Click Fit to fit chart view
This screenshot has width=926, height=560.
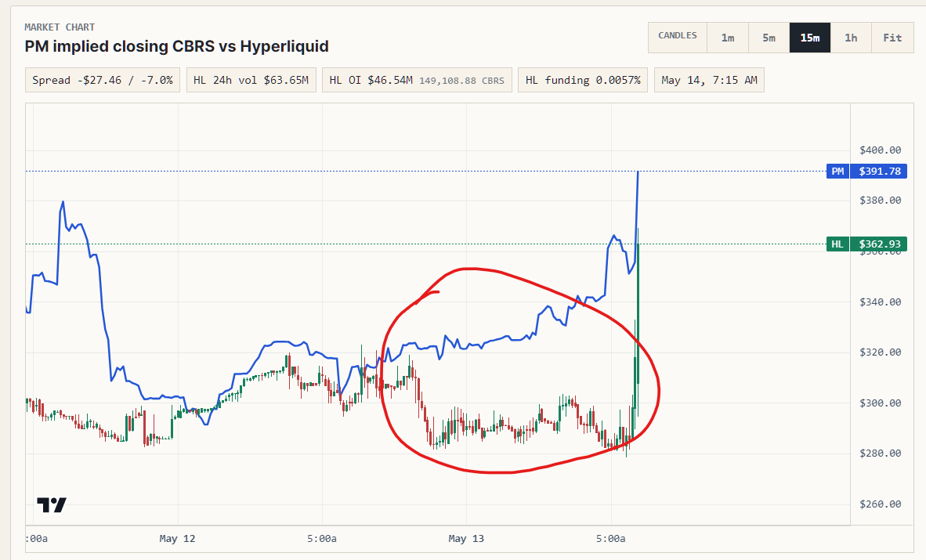coord(892,38)
